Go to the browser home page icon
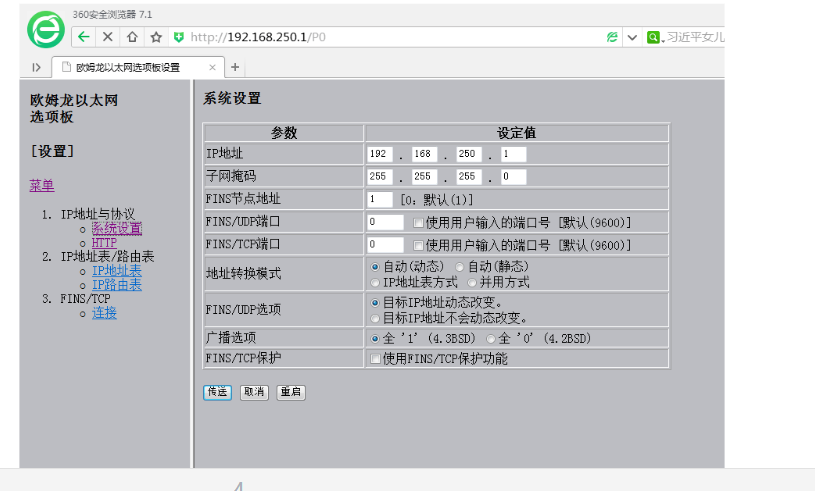The width and height of the screenshot is (815, 491). pyautogui.click(x=132, y=37)
